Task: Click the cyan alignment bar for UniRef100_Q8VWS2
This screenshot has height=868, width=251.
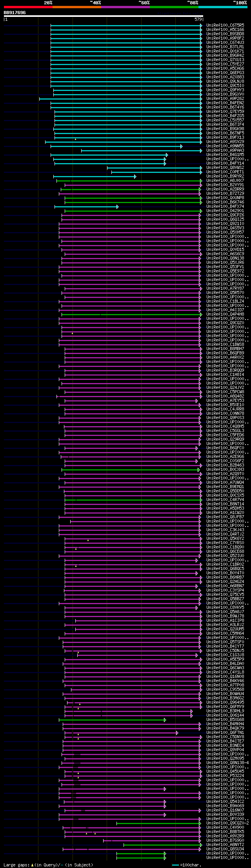Action: 155,168
